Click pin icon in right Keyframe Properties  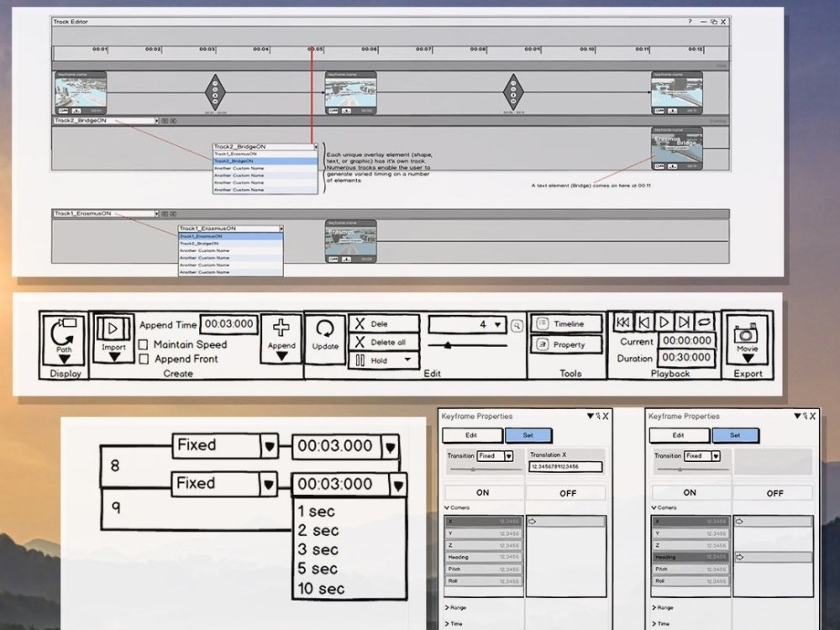coord(805,417)
